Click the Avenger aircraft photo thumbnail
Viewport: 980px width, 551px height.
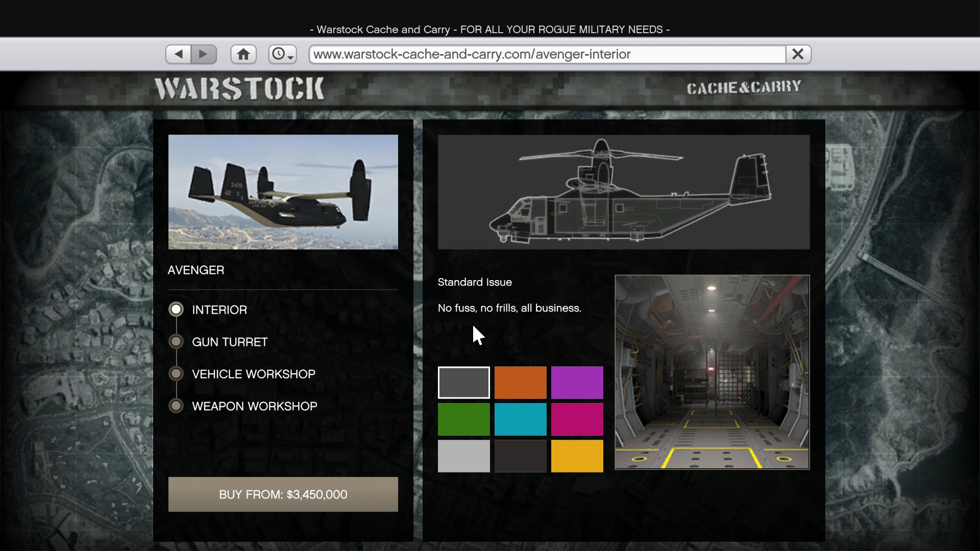[283, 192]
